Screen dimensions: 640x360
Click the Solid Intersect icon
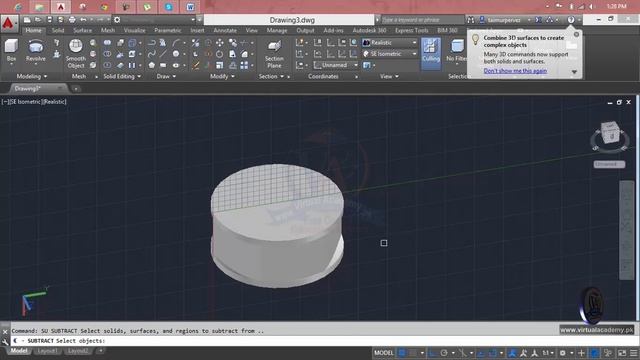pyautogui.click(x=107, y=65)
